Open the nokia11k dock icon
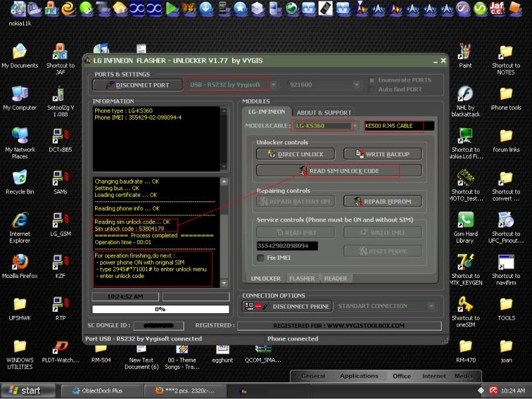This screenshot has width=532, height=399. (19, 13)
